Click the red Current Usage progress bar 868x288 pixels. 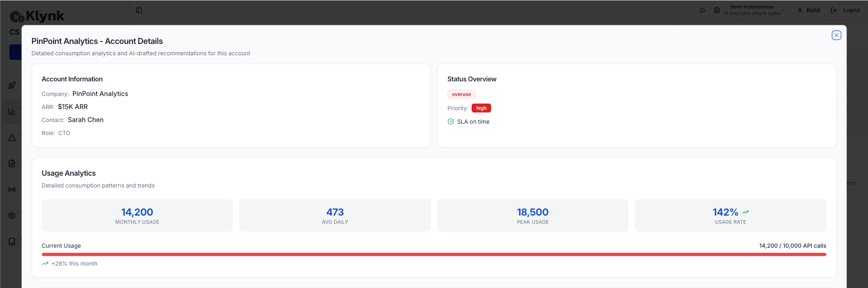coord(434,255)
